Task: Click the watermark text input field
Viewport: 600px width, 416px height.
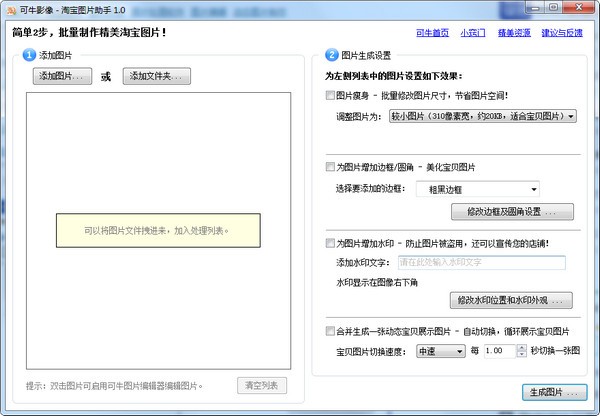Action: pyautogui.click(x=482, y=263)
